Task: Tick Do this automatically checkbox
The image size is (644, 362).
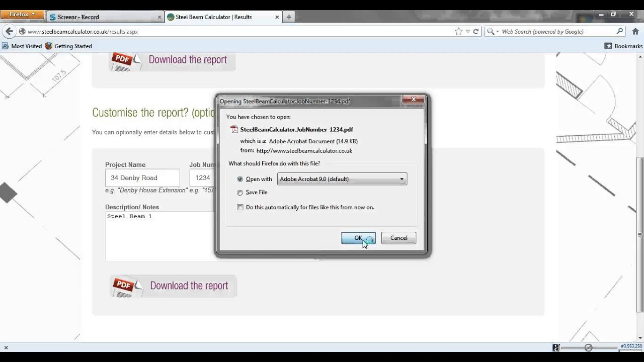Action: tap(240, 207)
